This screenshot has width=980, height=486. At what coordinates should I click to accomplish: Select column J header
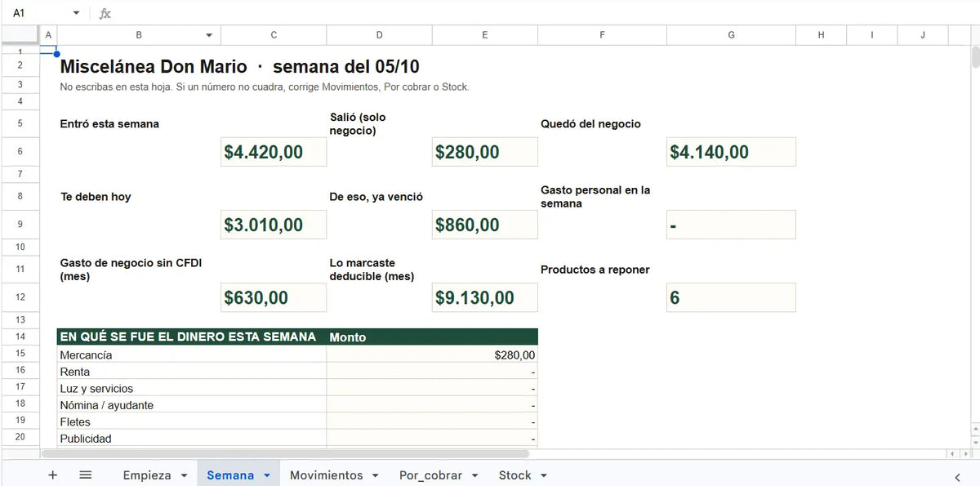click(x=923, y=35)
